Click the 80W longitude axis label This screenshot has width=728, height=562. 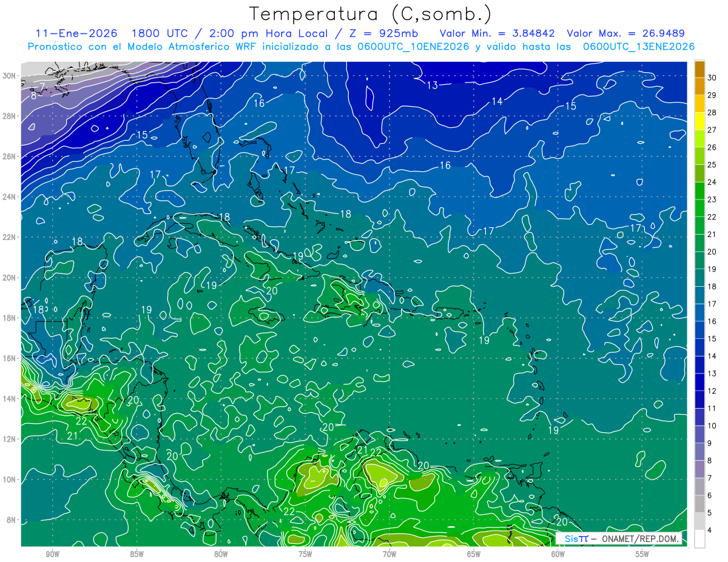pyautogui.click(x=221, y=554)
